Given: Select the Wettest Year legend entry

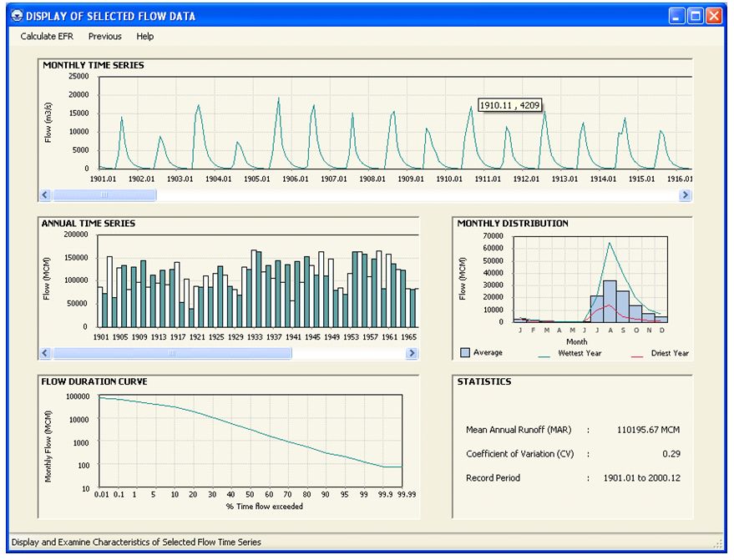Looking at the screenshot, I should [x=579, y=353].
